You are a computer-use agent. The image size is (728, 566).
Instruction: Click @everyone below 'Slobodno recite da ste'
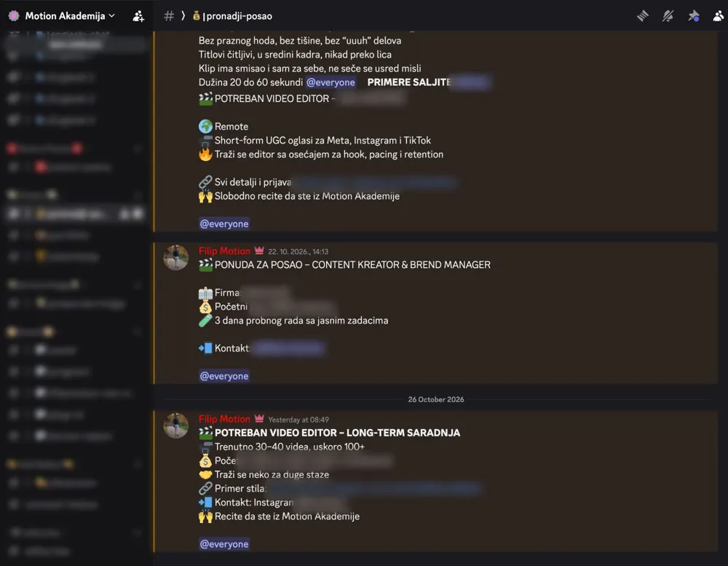(224, 224)
